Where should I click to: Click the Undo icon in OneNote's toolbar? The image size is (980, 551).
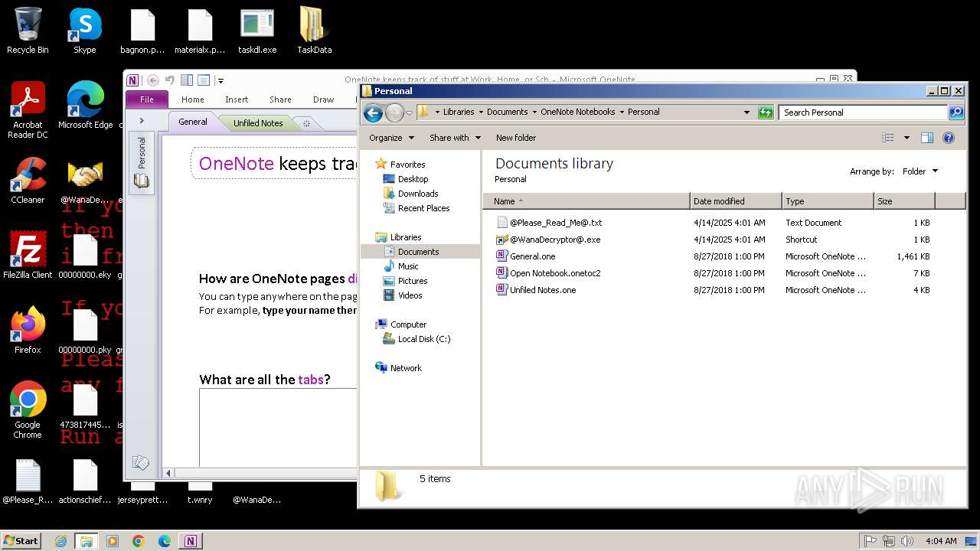tap(169, 80)
